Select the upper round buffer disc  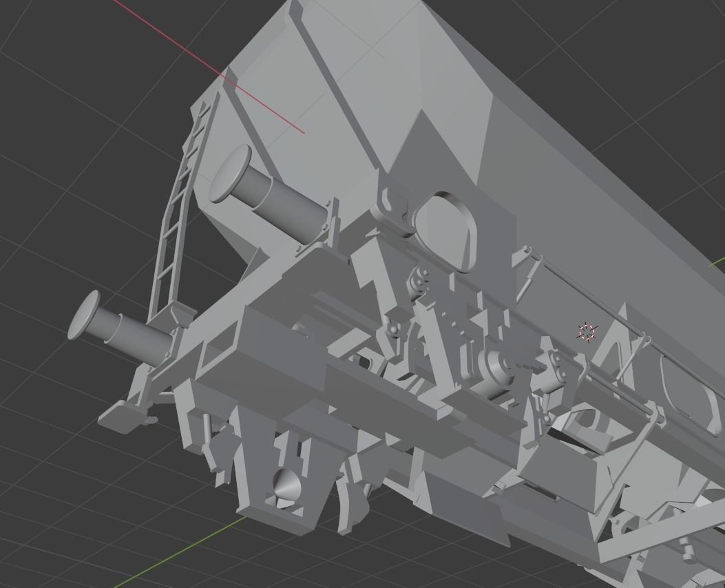tap(230, 174)
